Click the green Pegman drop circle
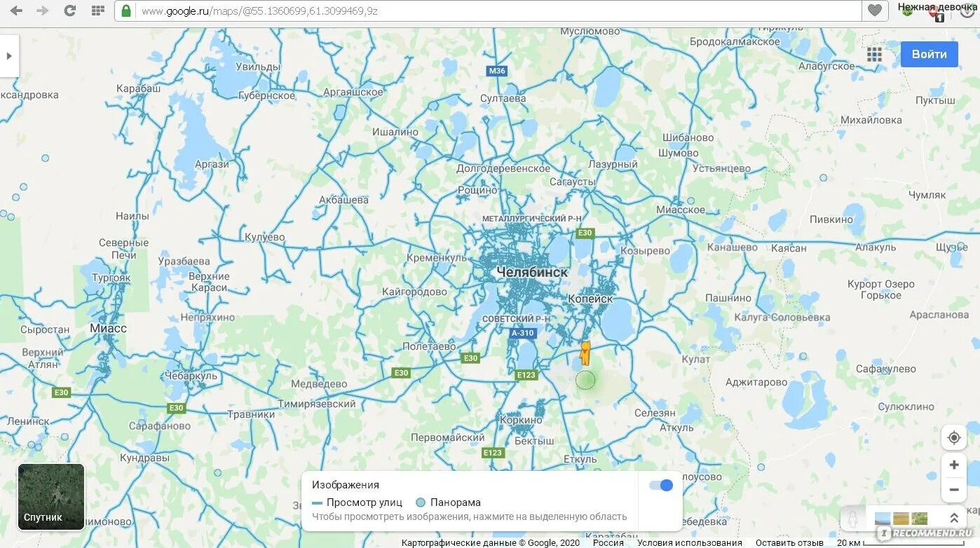Screen dimensions: 980x548 tap(585, 381)
